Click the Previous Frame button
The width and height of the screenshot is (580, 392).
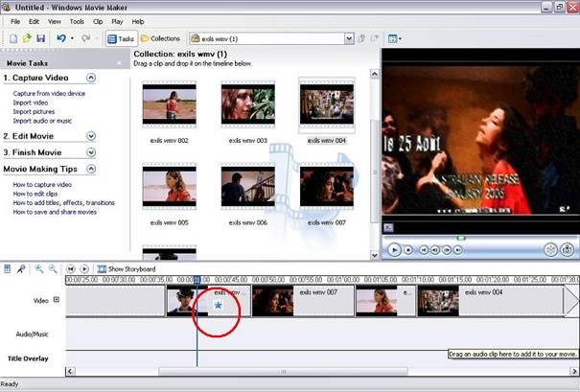tap(435, 250)
